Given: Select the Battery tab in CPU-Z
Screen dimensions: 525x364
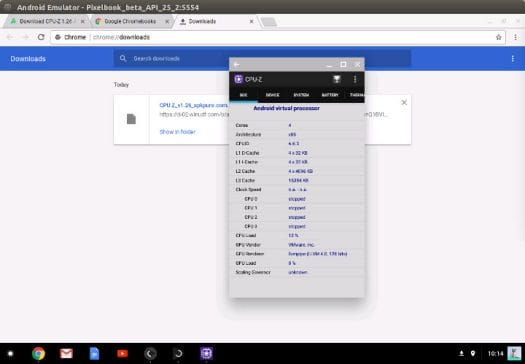Looking at the screenshot, I should pyautogui.click(x=330, y=95).
